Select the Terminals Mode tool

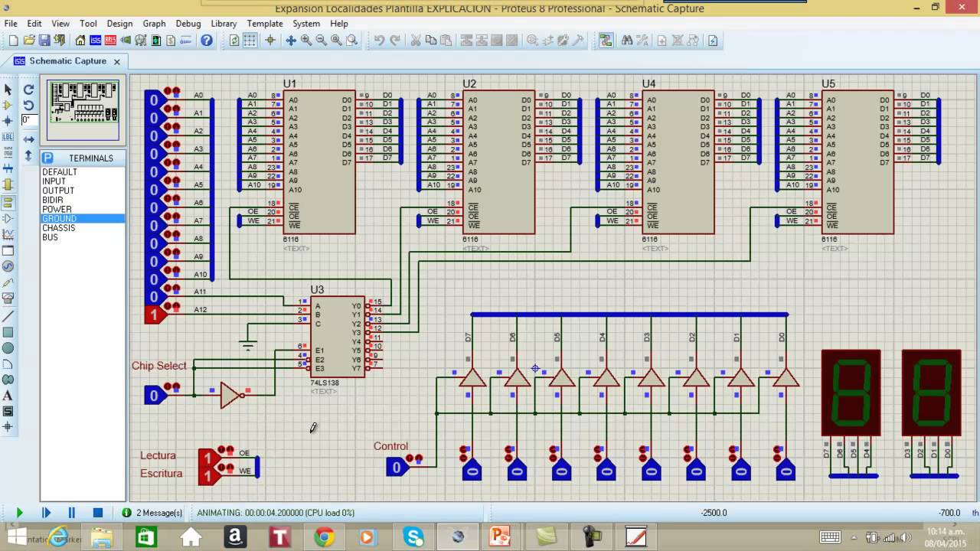8,202
